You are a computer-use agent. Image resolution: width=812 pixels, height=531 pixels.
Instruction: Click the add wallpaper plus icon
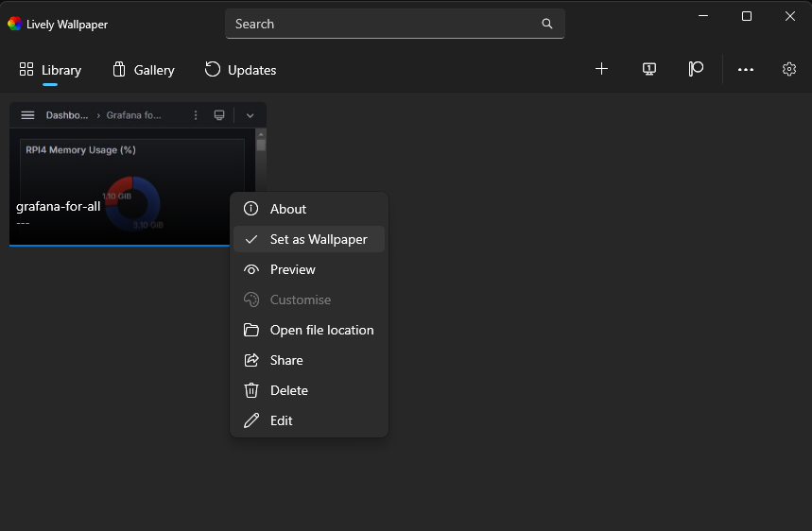tap(601, 69)
